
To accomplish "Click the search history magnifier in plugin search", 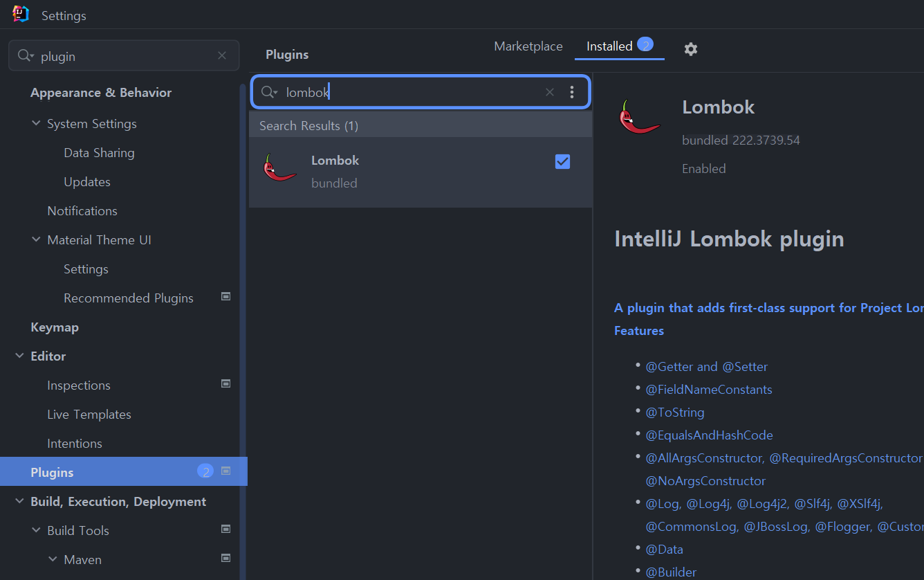I will click(x=269, y=92).
